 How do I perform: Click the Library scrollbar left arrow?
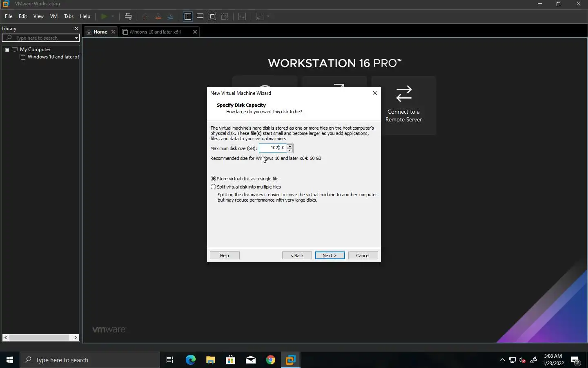tap(6, 337)
